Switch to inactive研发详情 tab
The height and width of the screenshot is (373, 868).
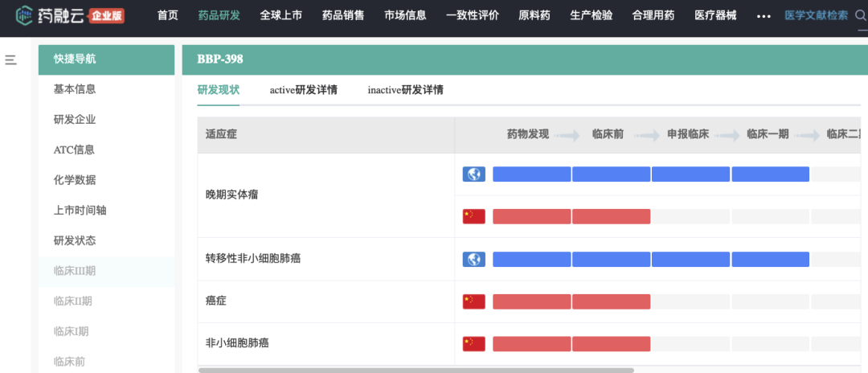405,90
